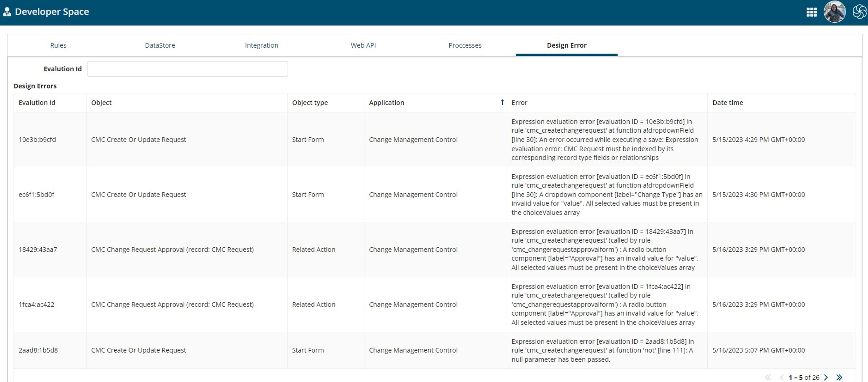Click error text for evaluation 18429:43aa7
The width and height of the screenshot is (868, 382).
(604, 249)
